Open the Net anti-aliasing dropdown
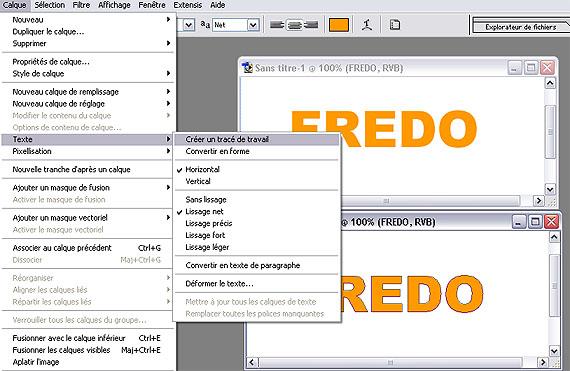Image resolution: width=570 pixels, height=371 pixels. pyautogui.click(x=253, y=25)
